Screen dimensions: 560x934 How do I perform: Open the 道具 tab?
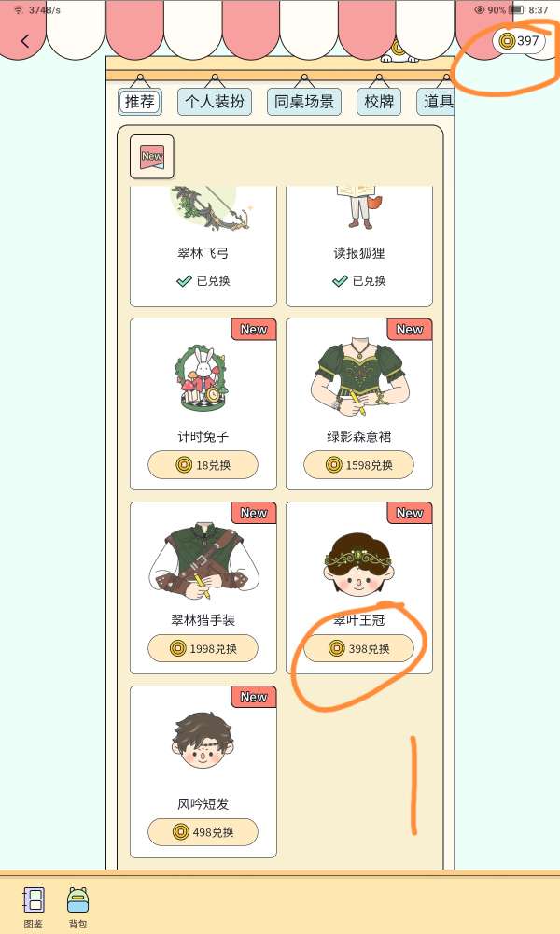[x=436, y=101]
